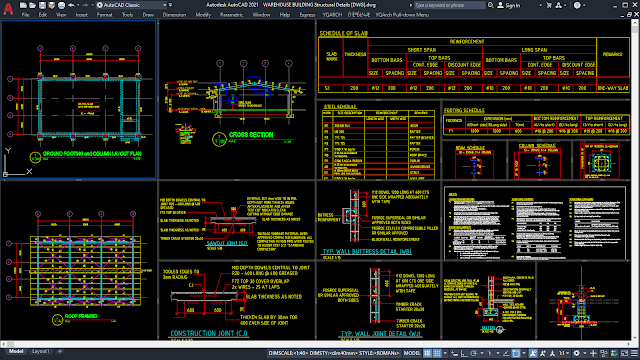The height and width of the screenshot is (360, 640).
Task: Open the Express menu
Action: pyautogui.click(x=307, y=15)
